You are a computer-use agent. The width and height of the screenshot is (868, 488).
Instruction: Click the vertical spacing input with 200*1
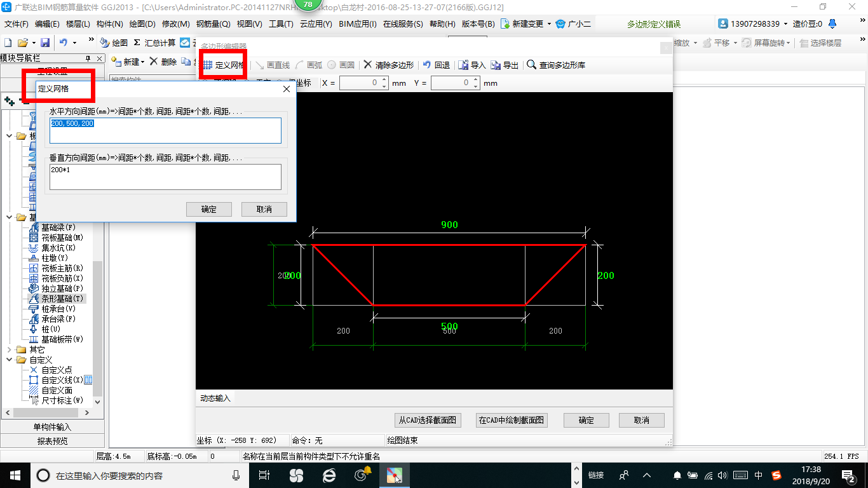165,177
